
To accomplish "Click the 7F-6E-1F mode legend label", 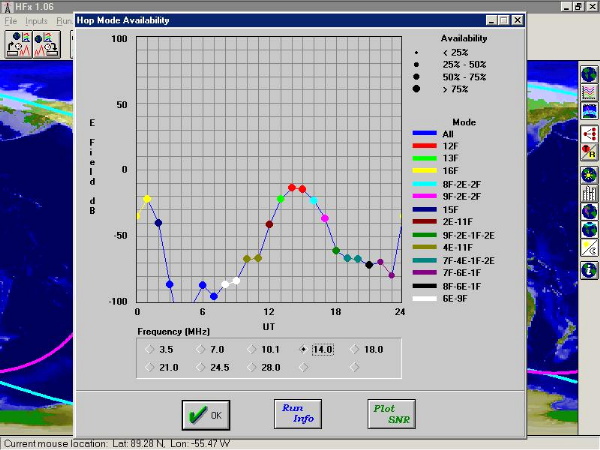I will pyautogui.click(x=461, y=273).
